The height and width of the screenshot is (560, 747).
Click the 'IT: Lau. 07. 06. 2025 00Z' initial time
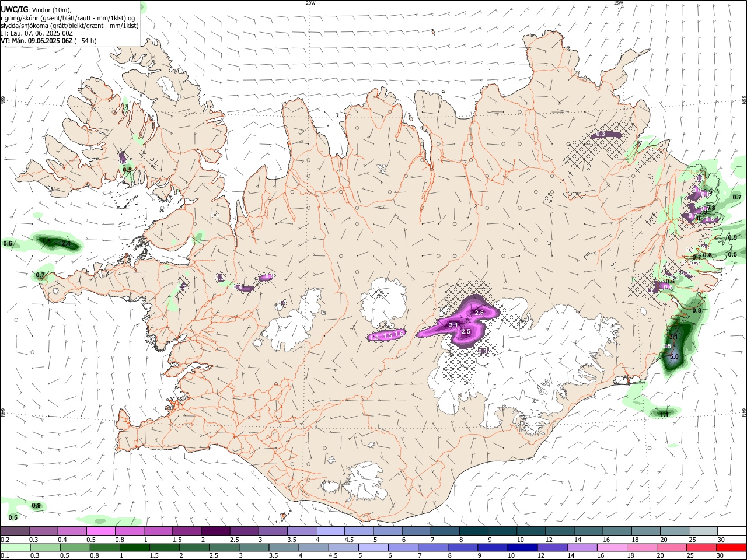click(x=37, y=33)
